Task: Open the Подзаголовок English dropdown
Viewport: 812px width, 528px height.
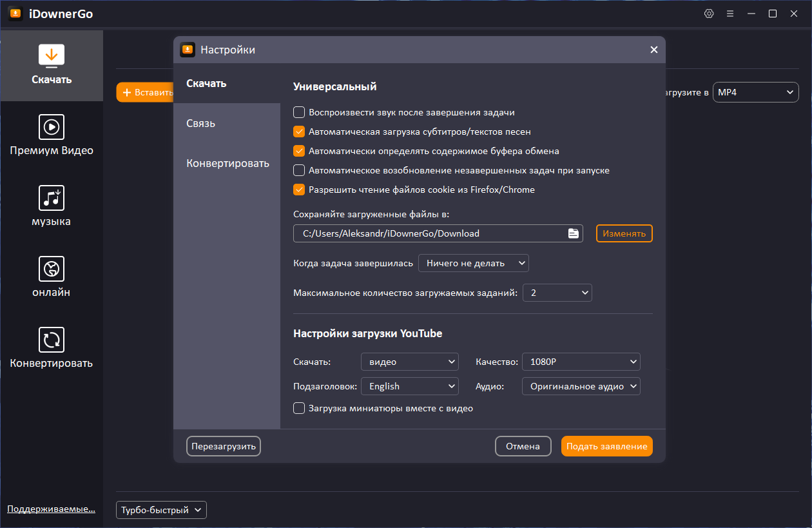Action: pos(409,386)
